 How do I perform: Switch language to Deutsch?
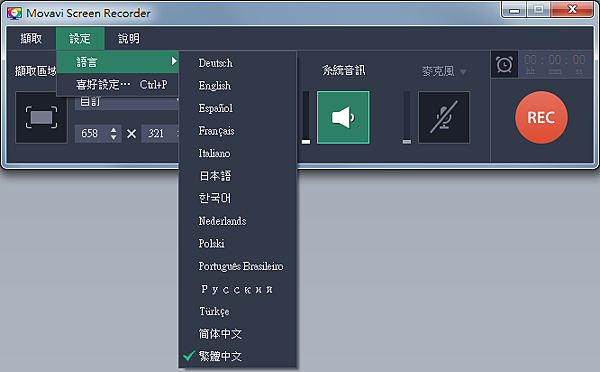click(x=238, y=63)
